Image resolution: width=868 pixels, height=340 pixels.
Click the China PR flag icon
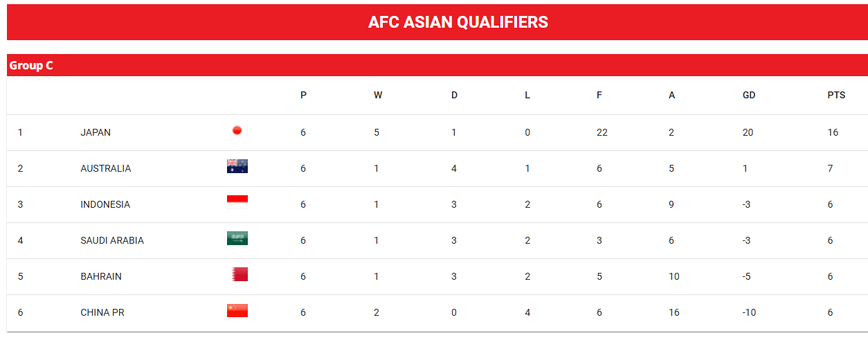[x=237, y=310]
